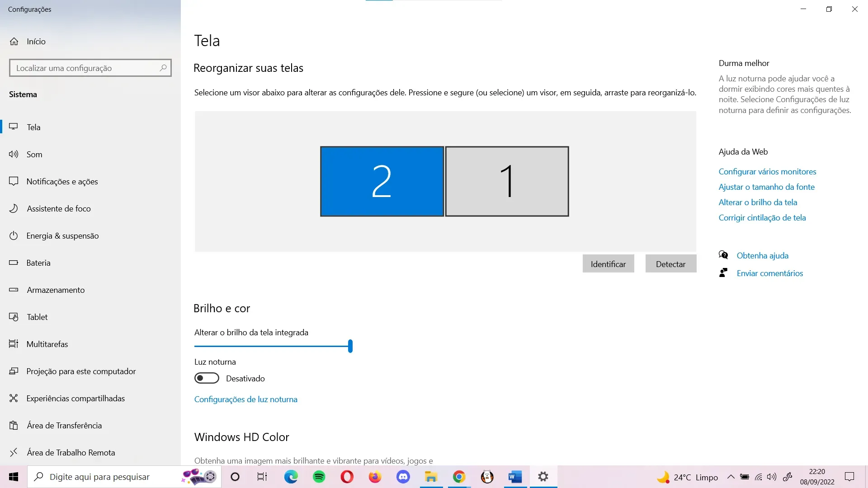Open the Wi-Fi network tray icon
This screenshot has width=868, height=488.
click(759, 477)
